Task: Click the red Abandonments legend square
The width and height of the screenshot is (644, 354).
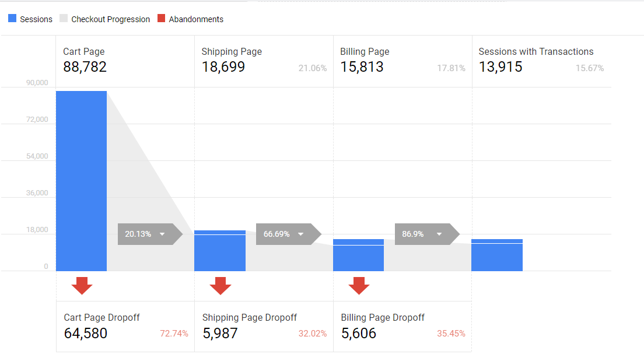Action: click(162, 19)
